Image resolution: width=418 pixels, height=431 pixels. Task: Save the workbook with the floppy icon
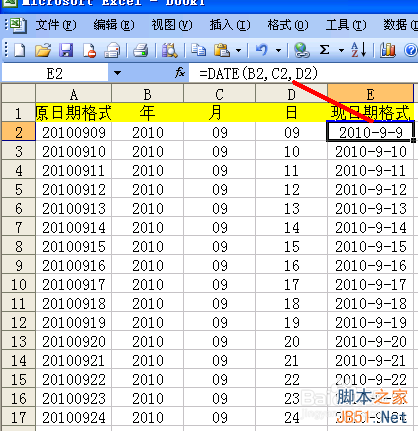(66, 50)
